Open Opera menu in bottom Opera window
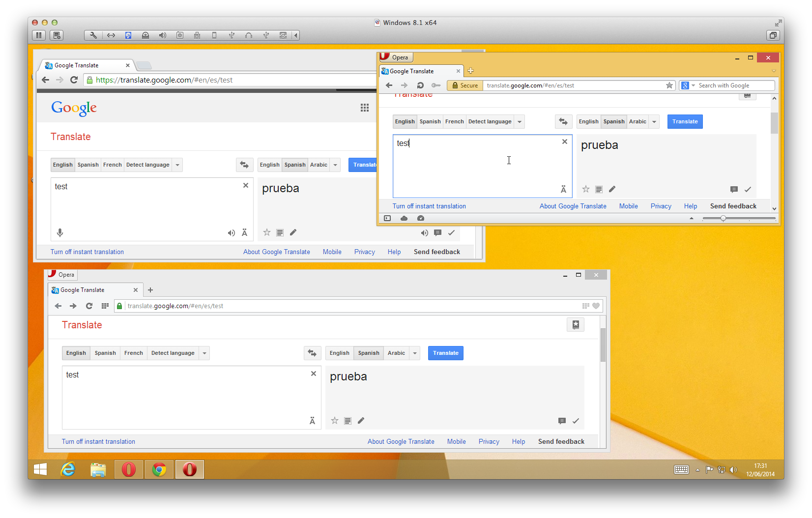The width and height of the screenshot is (812, 518). coord(62,275)
